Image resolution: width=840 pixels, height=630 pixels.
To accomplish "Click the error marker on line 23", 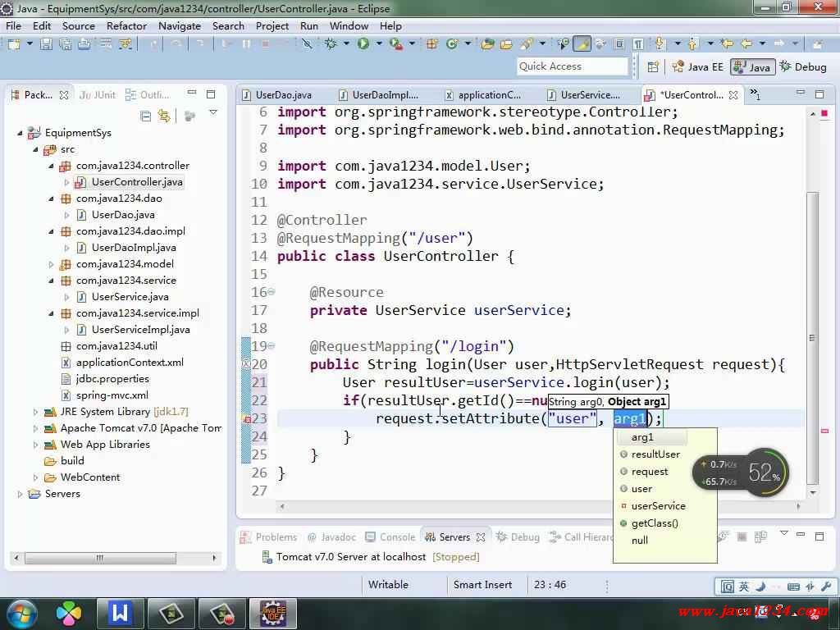I will pos(248,419).
